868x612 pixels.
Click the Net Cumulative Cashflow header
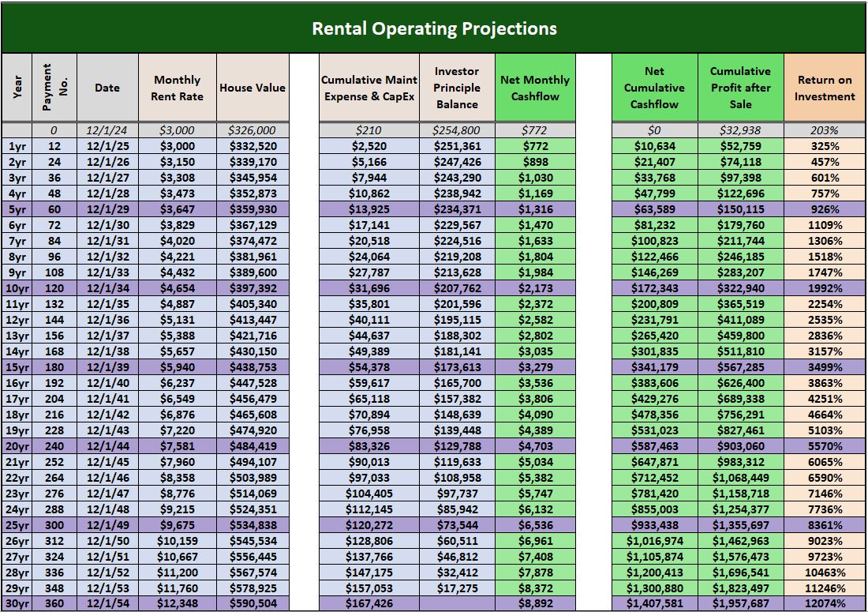click(x=653, y=87)
